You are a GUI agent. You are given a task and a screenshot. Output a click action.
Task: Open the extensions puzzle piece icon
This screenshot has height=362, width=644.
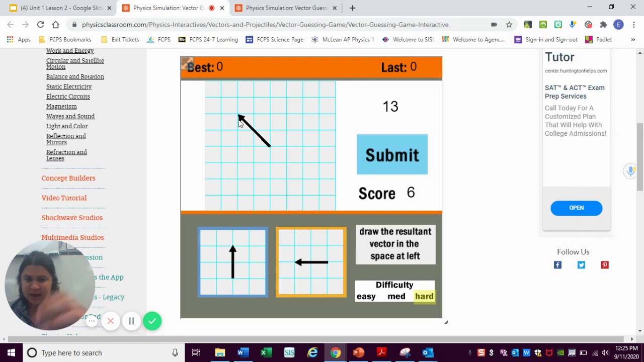(x=603, y=25)
